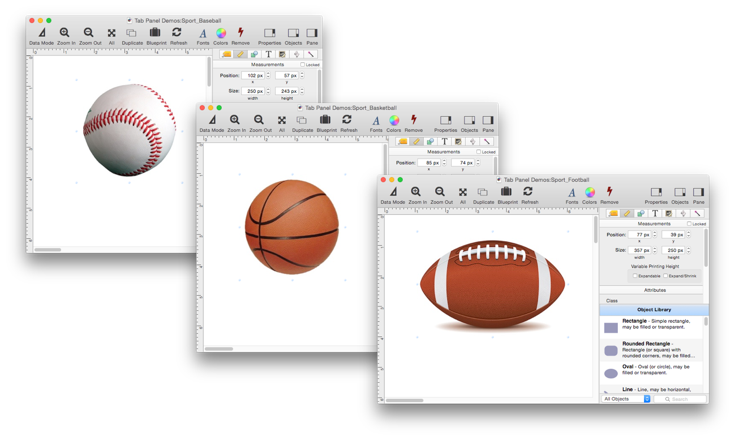Click Data Mode in the Sport_Basketball window
The width and height of the screenshot is (735, 440).
212,123
